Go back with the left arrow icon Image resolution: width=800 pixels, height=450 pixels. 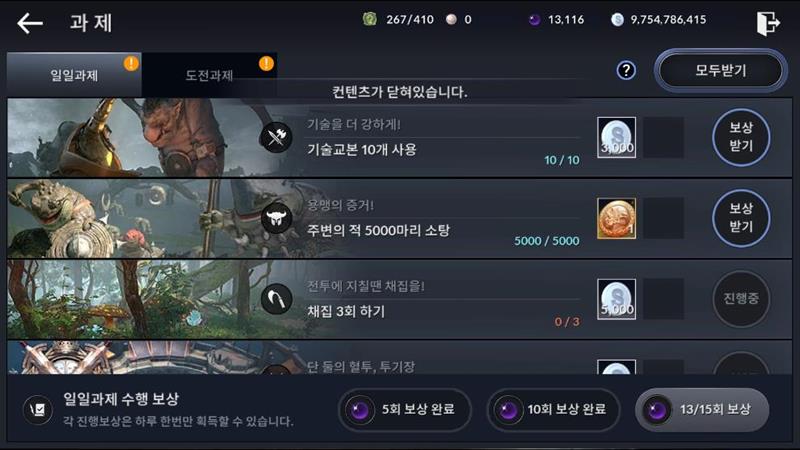pos(30,23)
